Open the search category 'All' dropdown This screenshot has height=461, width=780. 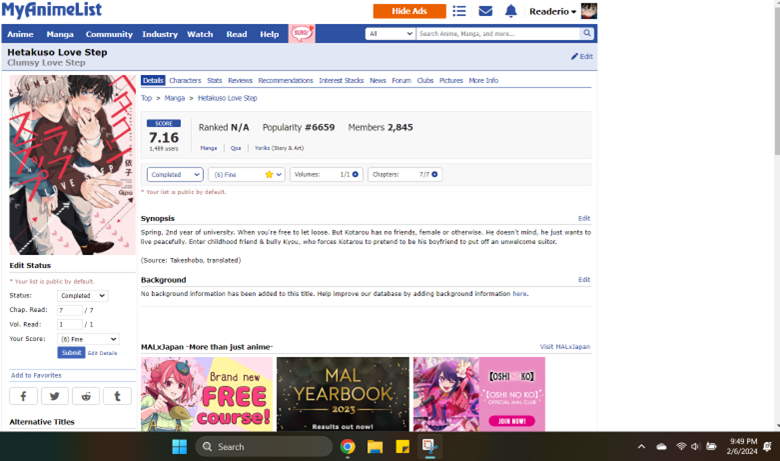(390, 33)
